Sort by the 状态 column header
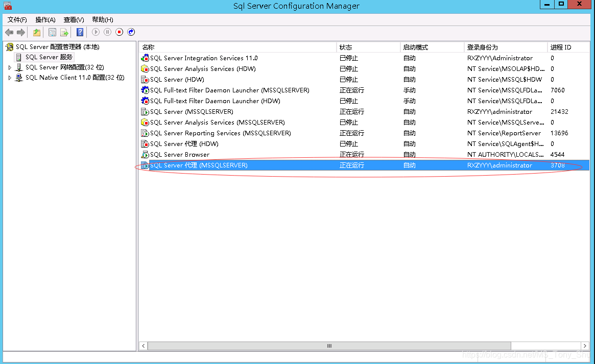This screenshot has width=595, height=364. pos(368,47)
